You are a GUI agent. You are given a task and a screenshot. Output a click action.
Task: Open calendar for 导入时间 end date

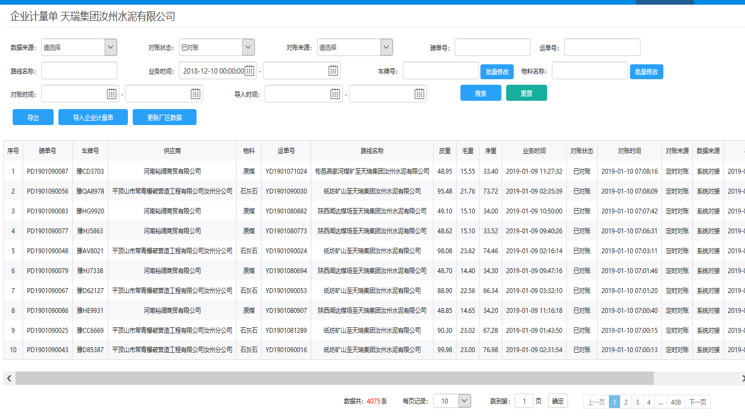pyautogui.click(x=419, y=94)
